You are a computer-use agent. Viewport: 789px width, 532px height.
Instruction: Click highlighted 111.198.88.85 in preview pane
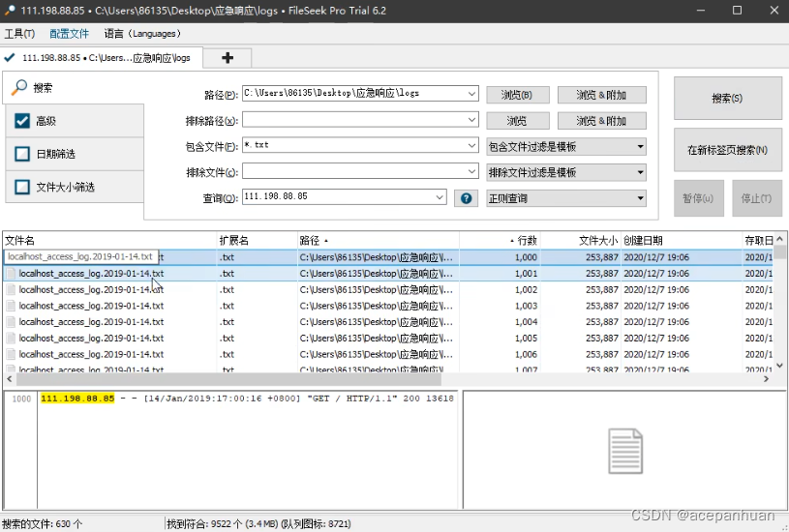[77, 399]
